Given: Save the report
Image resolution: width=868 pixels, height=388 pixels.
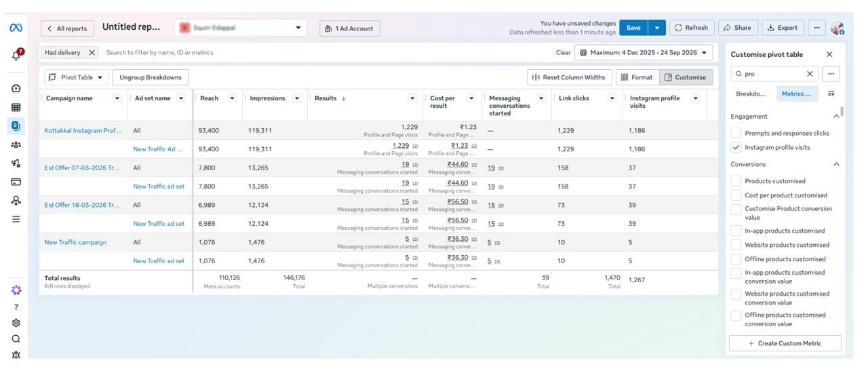Looking at the screenshot, I should tap(633, 28).
